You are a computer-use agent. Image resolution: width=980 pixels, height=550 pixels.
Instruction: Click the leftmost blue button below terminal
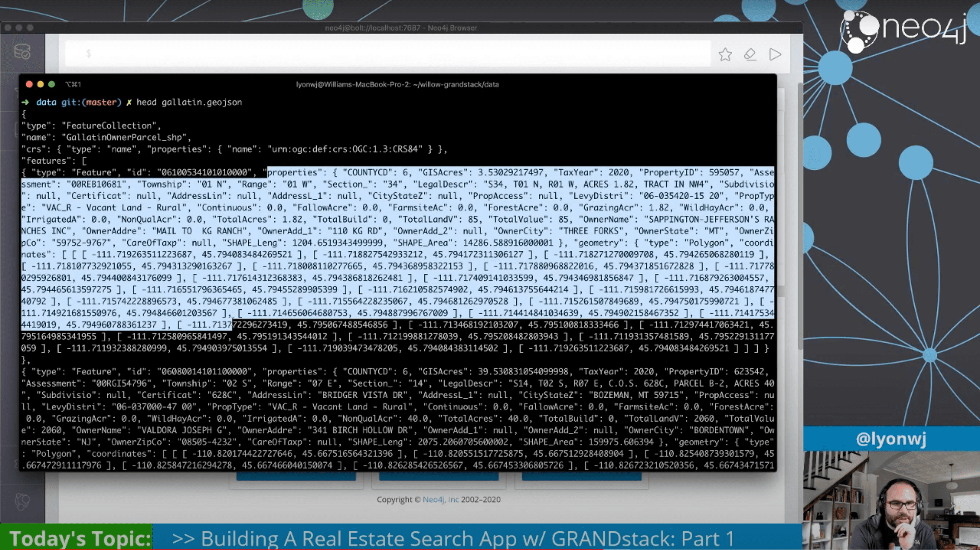point(296,476)
